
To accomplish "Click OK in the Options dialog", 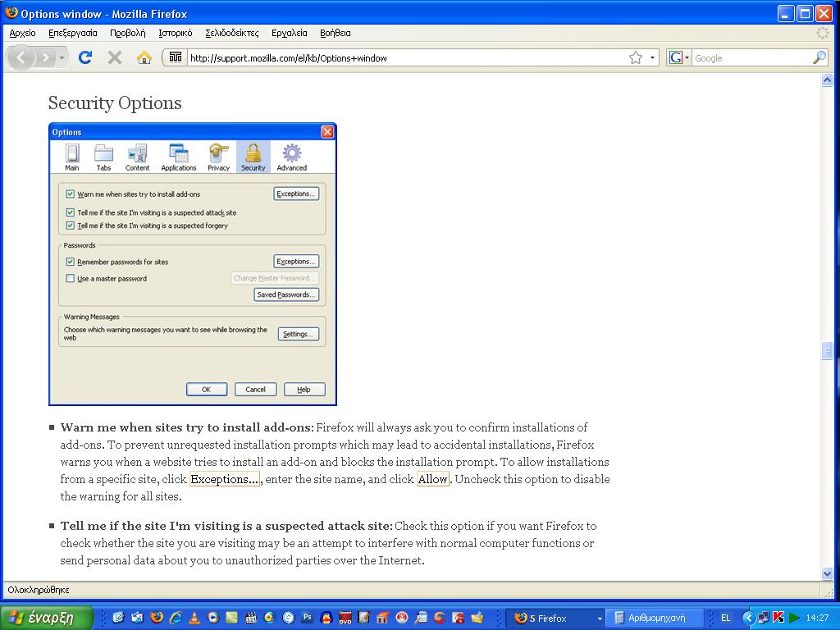I will click(206, 390).
